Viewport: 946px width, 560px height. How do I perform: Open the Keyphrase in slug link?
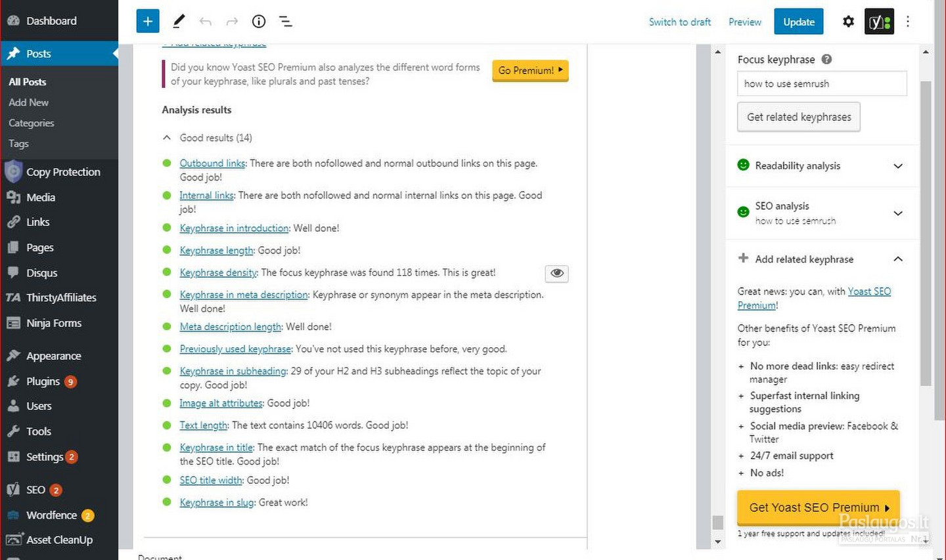click(217, 503)
